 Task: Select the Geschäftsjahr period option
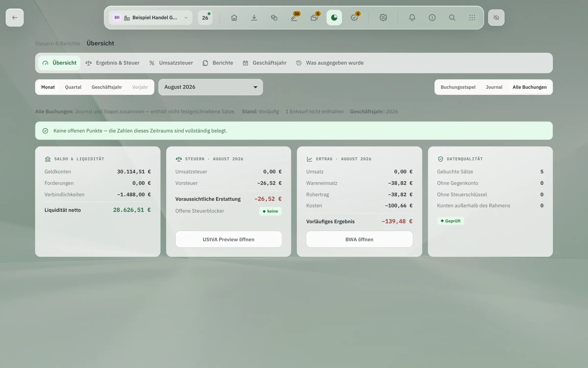pos(107,87)
